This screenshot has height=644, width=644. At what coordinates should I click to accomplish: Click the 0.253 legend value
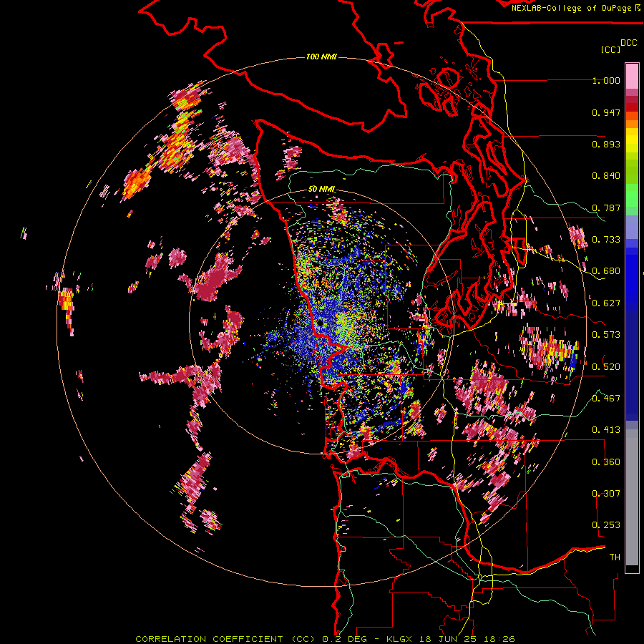coord(606,525)
